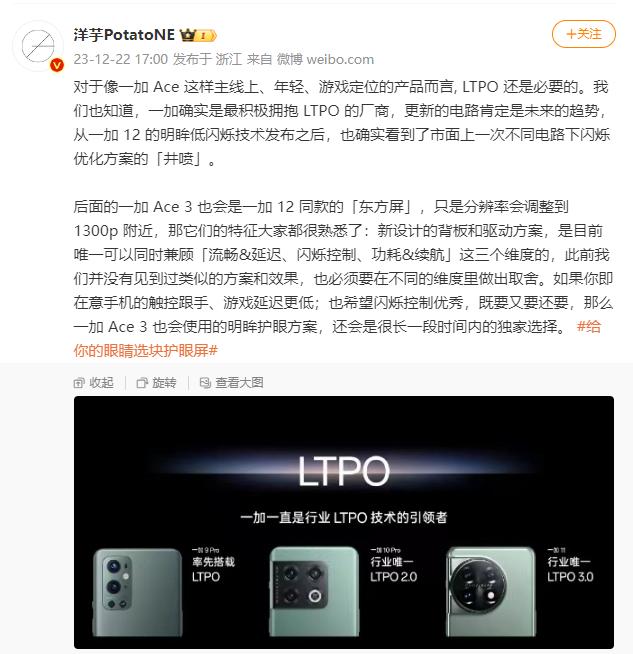Click the 收起 collapse label
This screenshot has height=654, width=633.
coord(101,382)
